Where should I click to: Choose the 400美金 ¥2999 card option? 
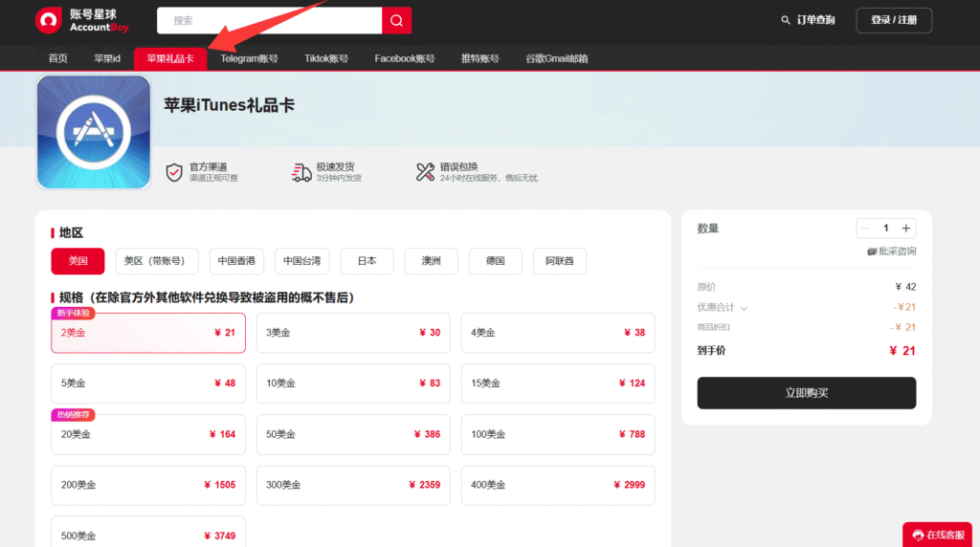(558, 485)
